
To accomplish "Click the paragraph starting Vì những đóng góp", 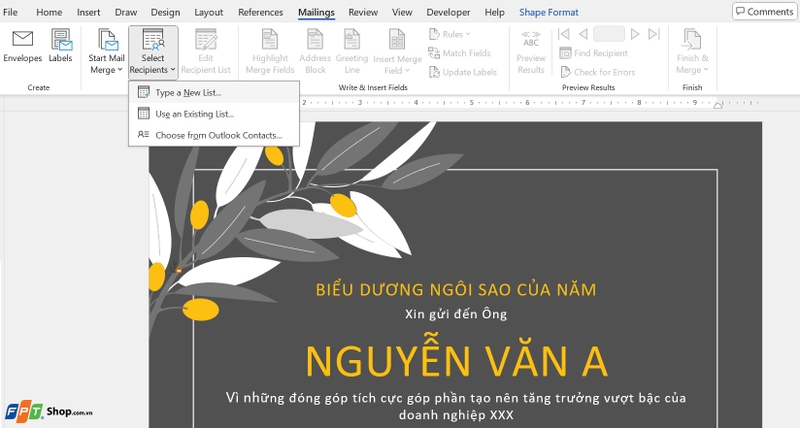I will click(x=456, y=406).
